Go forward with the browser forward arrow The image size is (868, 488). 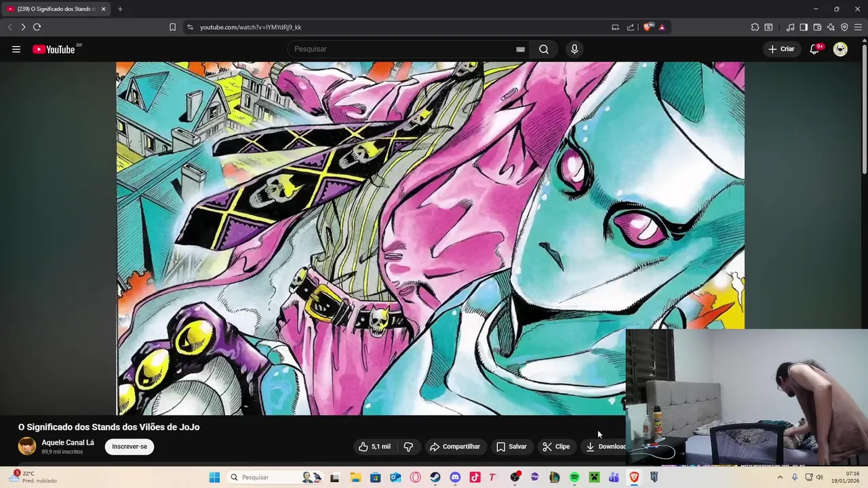click(23, 27)
